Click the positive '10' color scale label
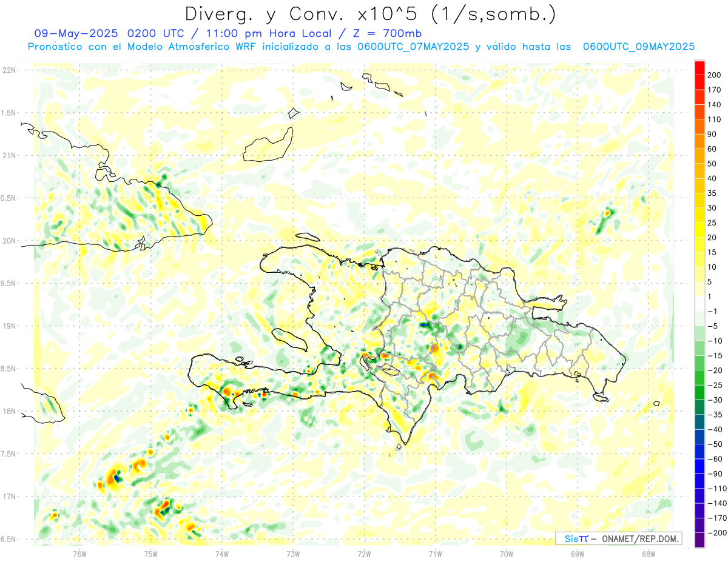728x562 pixels. [713, 267]
